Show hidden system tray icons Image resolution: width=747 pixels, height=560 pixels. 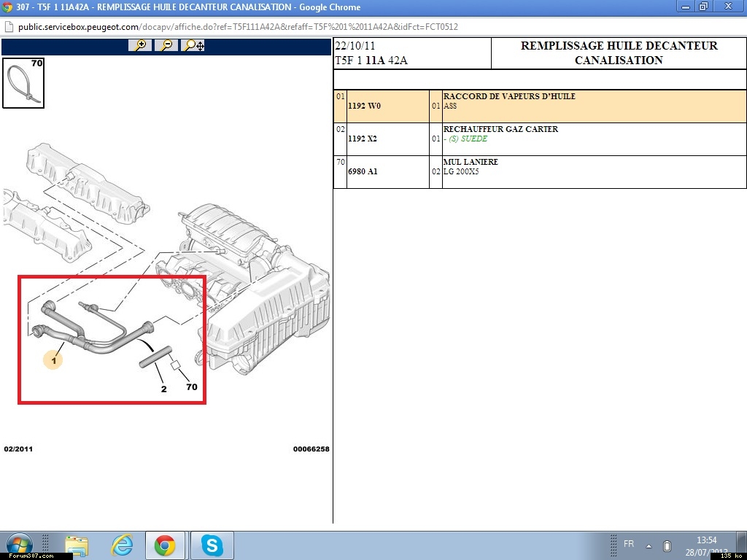coord(649,545)
